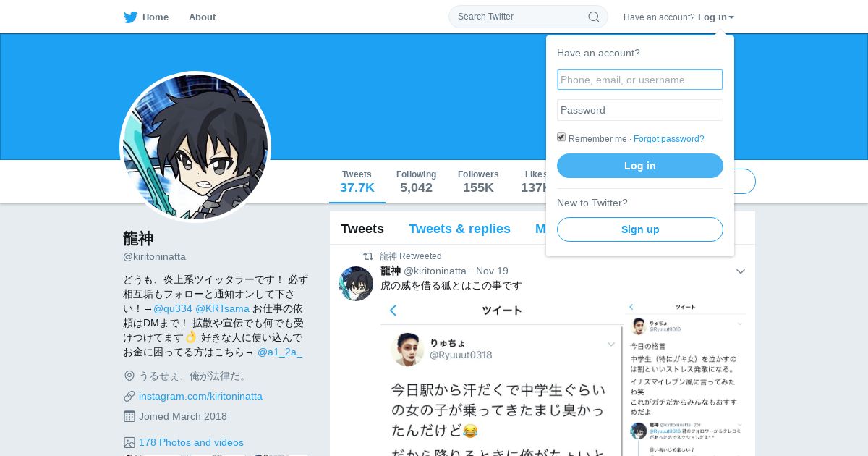This screenshot has height=456, width=868.
Task: Click the Twitter bird logo icon
Action: (x=130, y=17)
